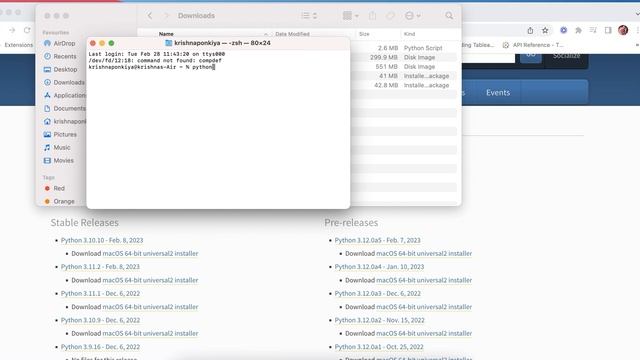The width and height of the screenshot is (640, 360).
Task: Open Python 3.9.16 - Dec. 6, 2022 link
Action: coord(100,347)
